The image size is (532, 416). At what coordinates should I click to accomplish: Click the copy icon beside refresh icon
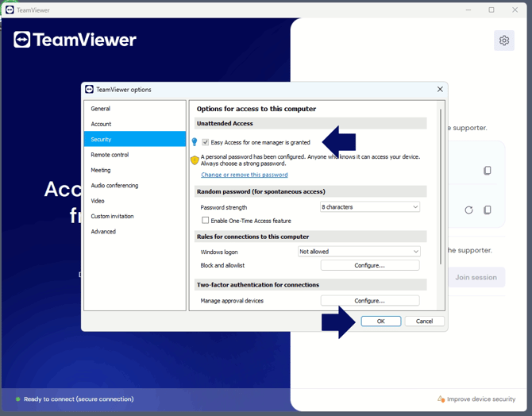coord(488,210)
